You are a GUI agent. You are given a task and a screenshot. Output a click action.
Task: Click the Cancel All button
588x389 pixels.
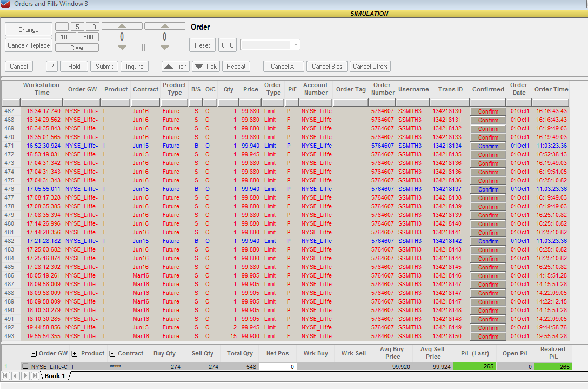[284, 67]
